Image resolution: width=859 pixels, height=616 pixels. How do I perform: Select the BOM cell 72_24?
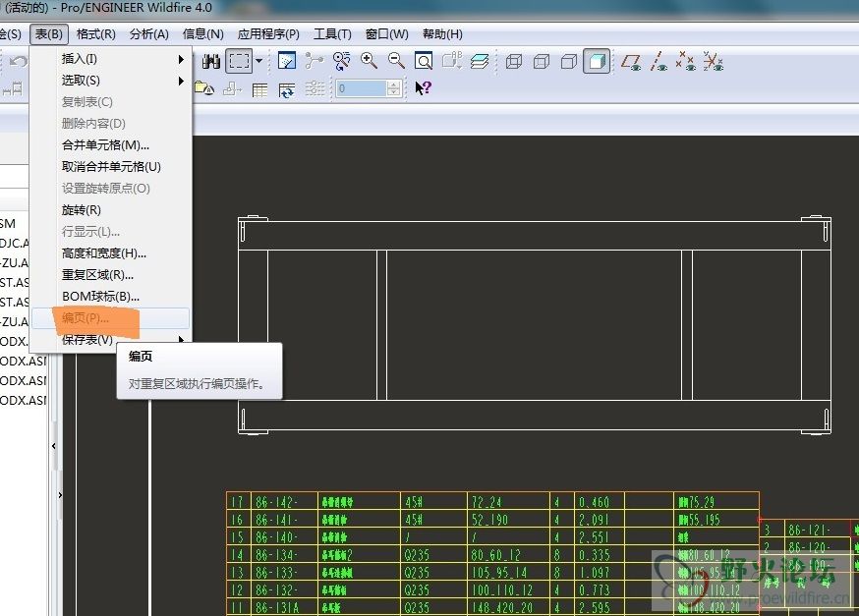508,502
